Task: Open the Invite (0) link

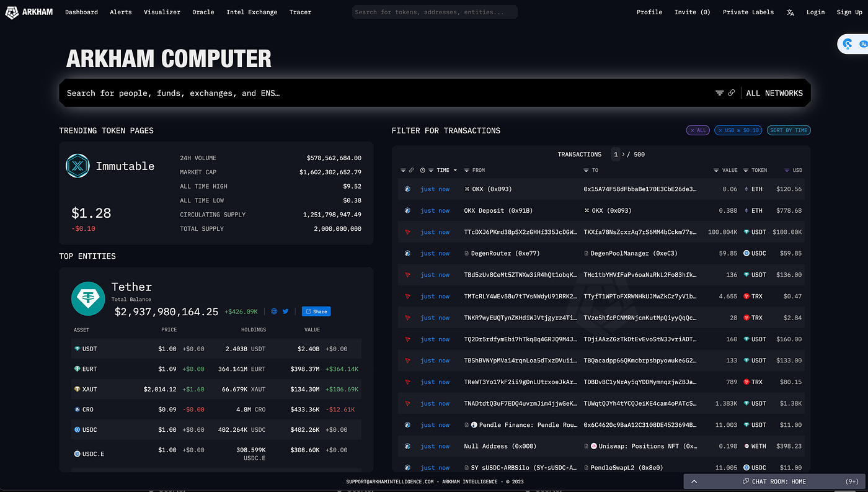Action: point(693,12)
